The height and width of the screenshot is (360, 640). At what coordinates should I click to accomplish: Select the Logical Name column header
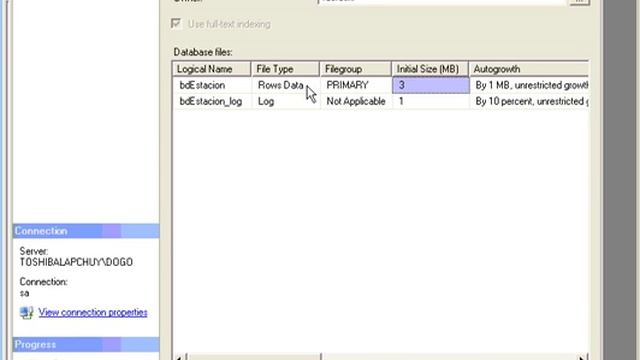coord(211,69)
